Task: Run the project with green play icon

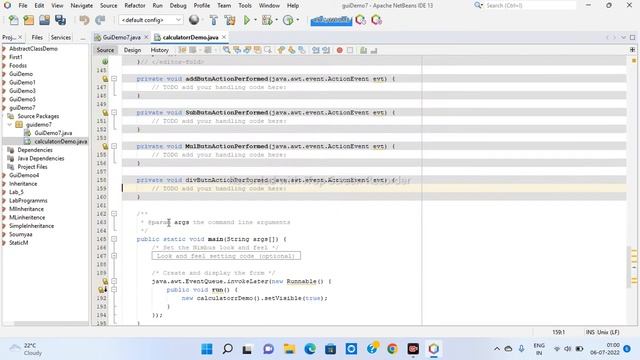Action: coord(247,20)
